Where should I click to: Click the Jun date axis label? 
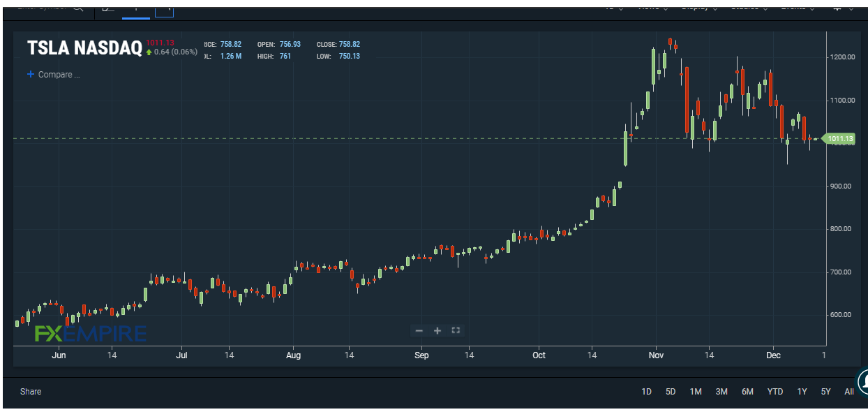(x=59, y=355)
